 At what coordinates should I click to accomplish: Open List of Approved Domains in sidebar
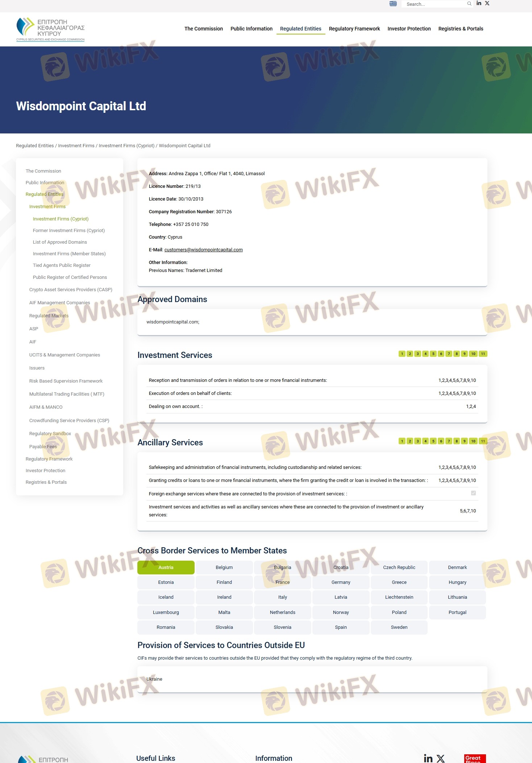(x=60, y=242)
